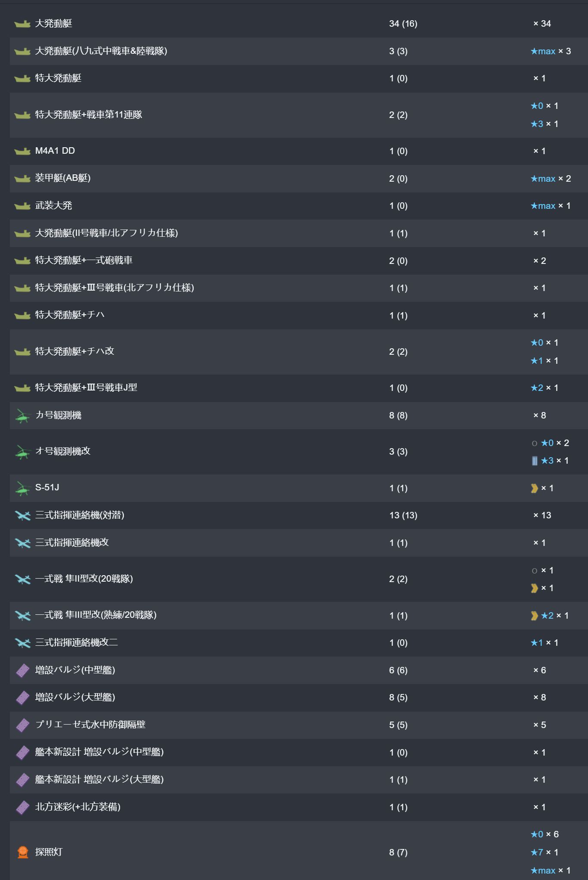The height and width of the screenshot is (880, 588).
Task: Click the orange searchlight icon beside 探照灯
Action: [x=23, y=852]
